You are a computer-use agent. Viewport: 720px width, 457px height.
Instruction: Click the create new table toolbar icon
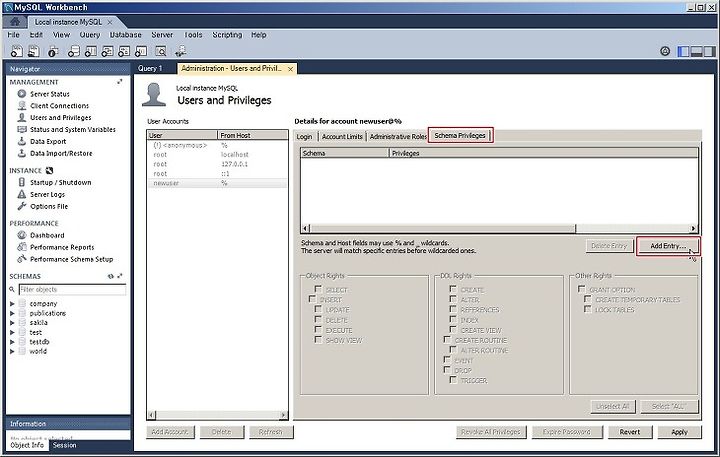point(90,51)
